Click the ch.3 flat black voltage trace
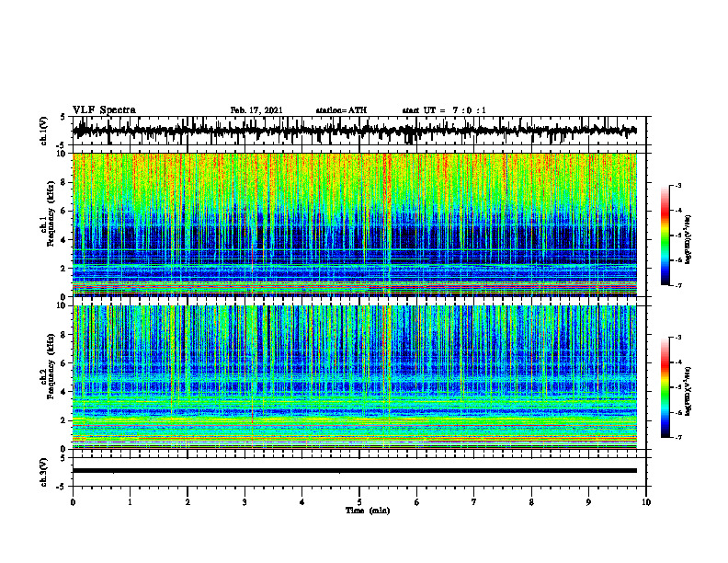 tap(354, 471)
